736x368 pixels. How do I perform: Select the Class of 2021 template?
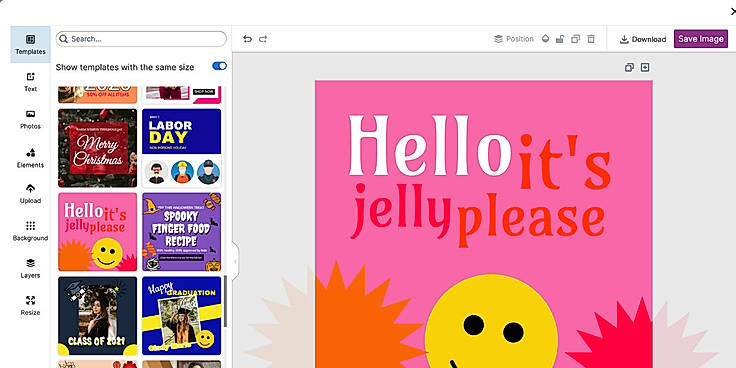98,316
